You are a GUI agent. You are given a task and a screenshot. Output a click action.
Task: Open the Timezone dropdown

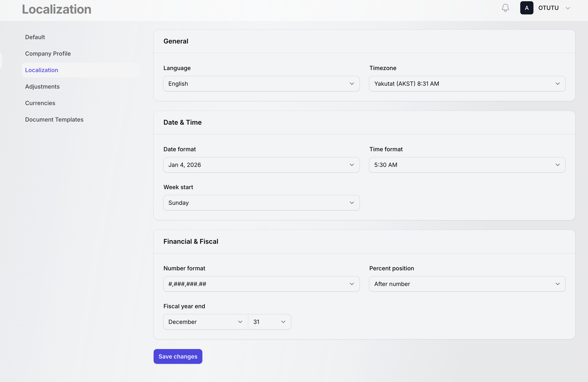click(x=467, y=84)
